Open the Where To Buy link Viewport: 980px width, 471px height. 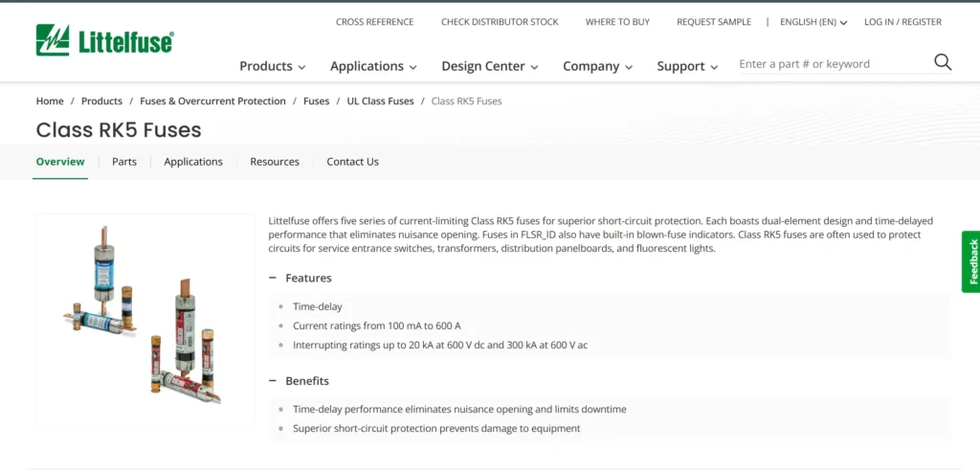click(617, 22)
